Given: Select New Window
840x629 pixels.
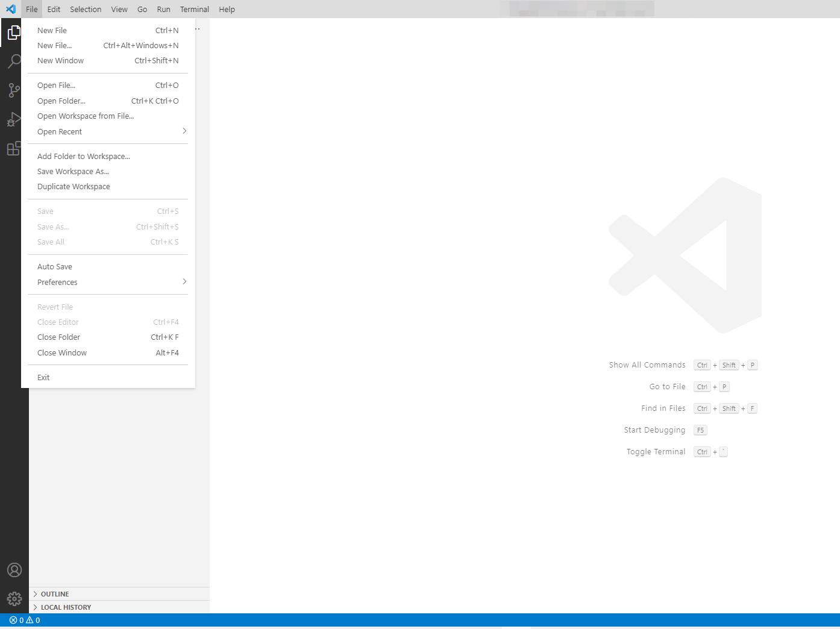Looking at the screenshot, I should (x=108, y=61).
